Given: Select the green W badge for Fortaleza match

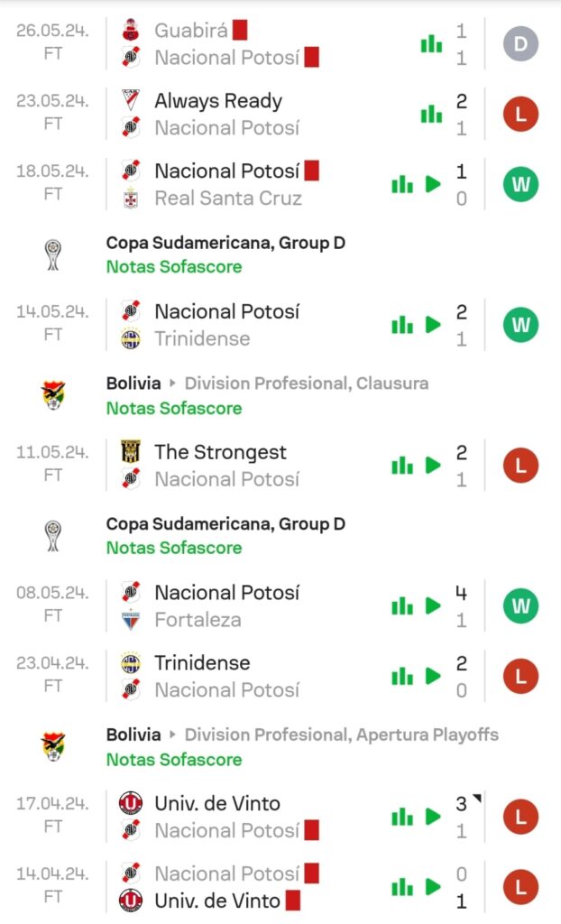Looking at the screenshot, I should (x=520, y=605).
